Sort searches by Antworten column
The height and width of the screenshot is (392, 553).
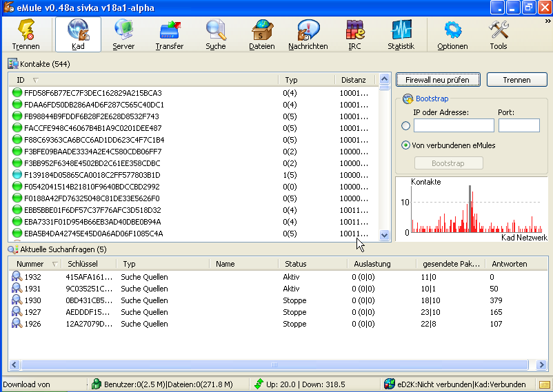pos(516,264)
